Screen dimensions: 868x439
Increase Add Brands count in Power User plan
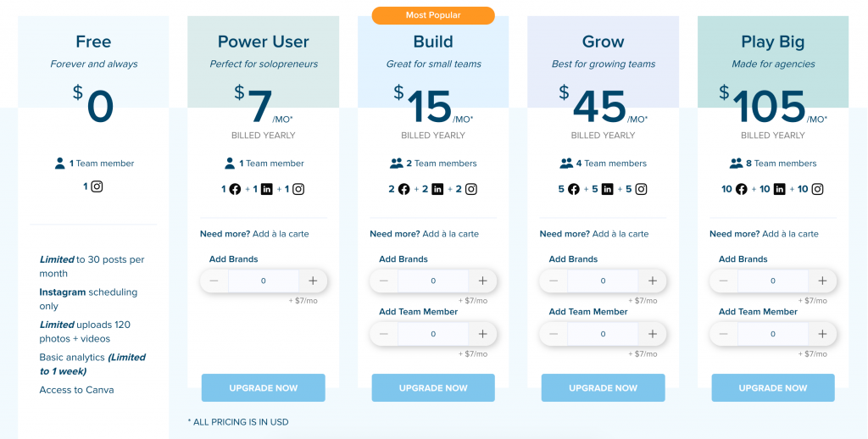click(x=313, y=281)
